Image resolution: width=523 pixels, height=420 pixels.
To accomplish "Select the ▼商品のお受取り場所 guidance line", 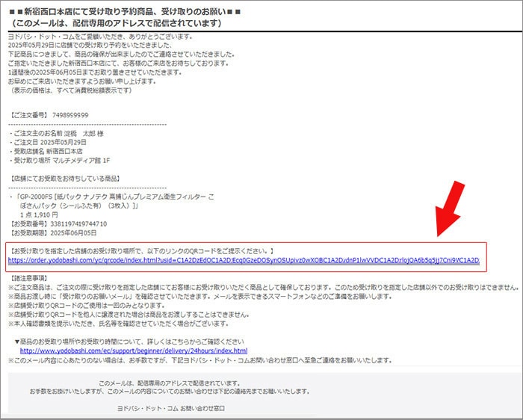I will [x=129, y=342].
